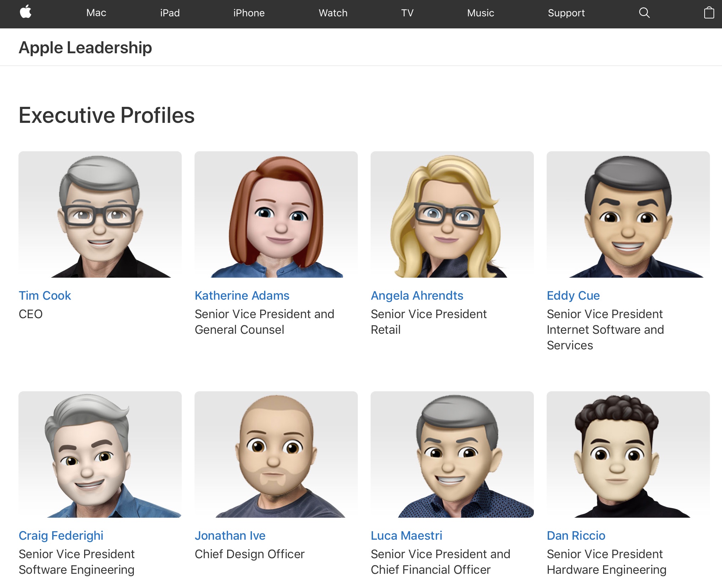The width and height of the screenshot is (722, 588).
Task: View Angela Ahrendts's profile link
Action: click(417, 295)
